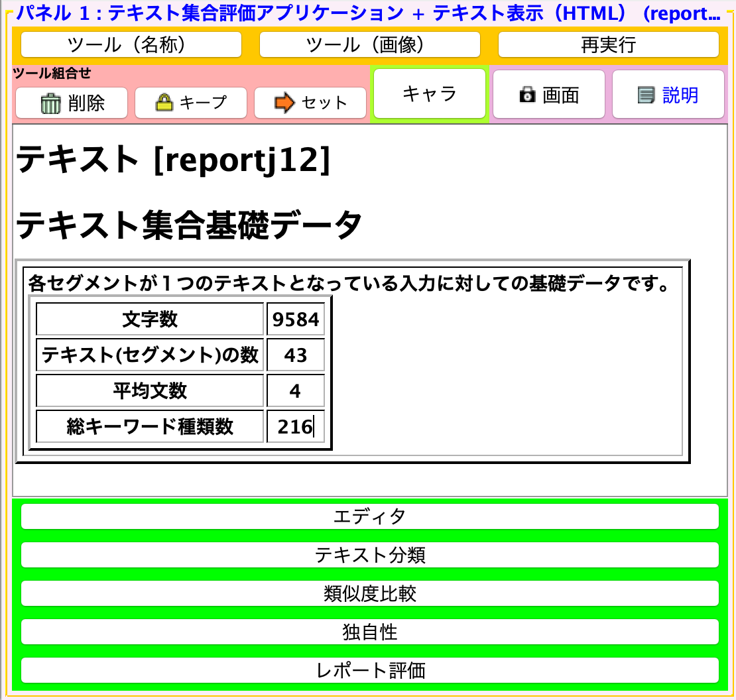
Task: Click the 216 keyword count field
Action: [x=295, y=426]
